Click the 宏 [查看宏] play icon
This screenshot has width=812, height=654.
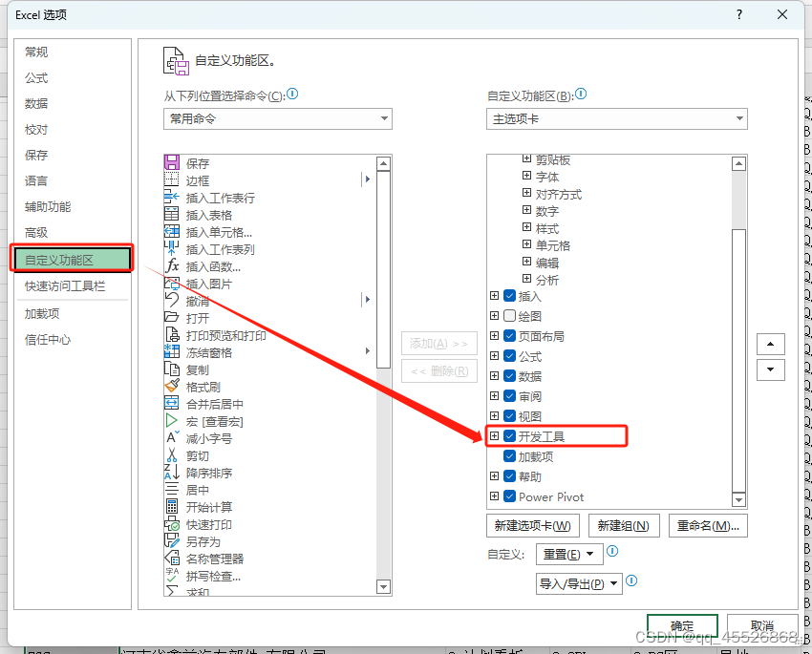tap(172, 421)
